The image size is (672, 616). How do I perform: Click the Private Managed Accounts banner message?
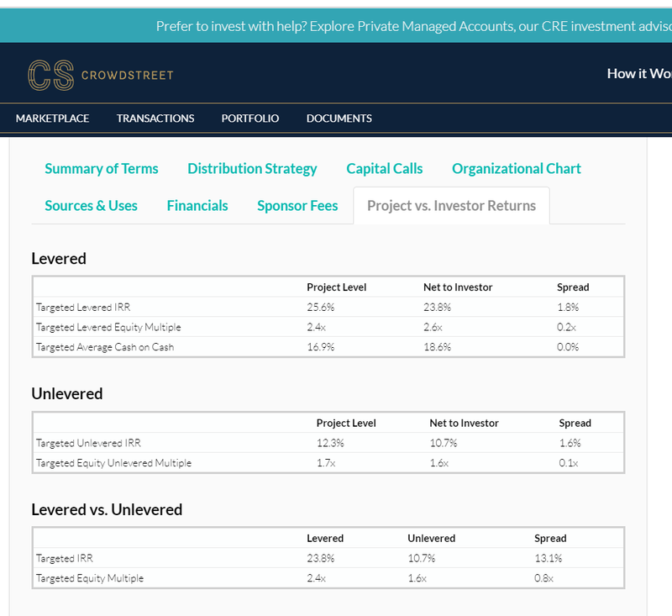413,26
